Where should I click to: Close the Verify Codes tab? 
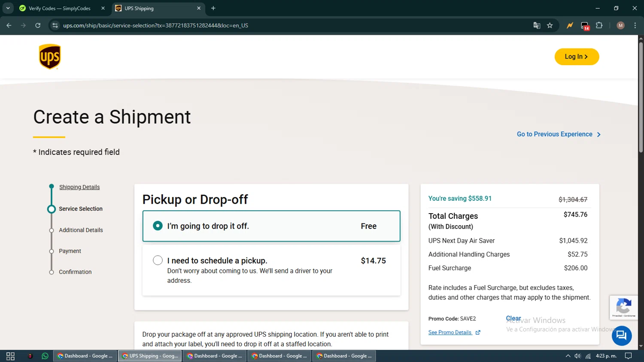(103, 8)
